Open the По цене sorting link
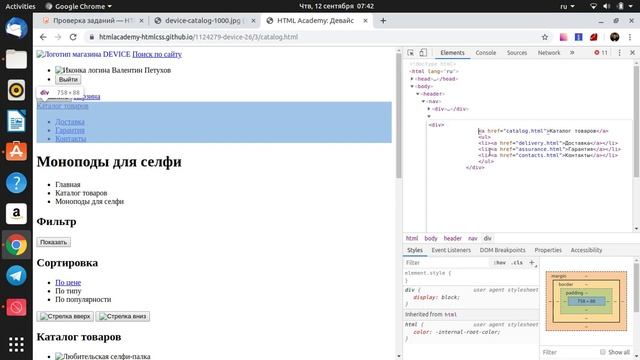Viewport: 640px width, 360px height. pos(68,282)
